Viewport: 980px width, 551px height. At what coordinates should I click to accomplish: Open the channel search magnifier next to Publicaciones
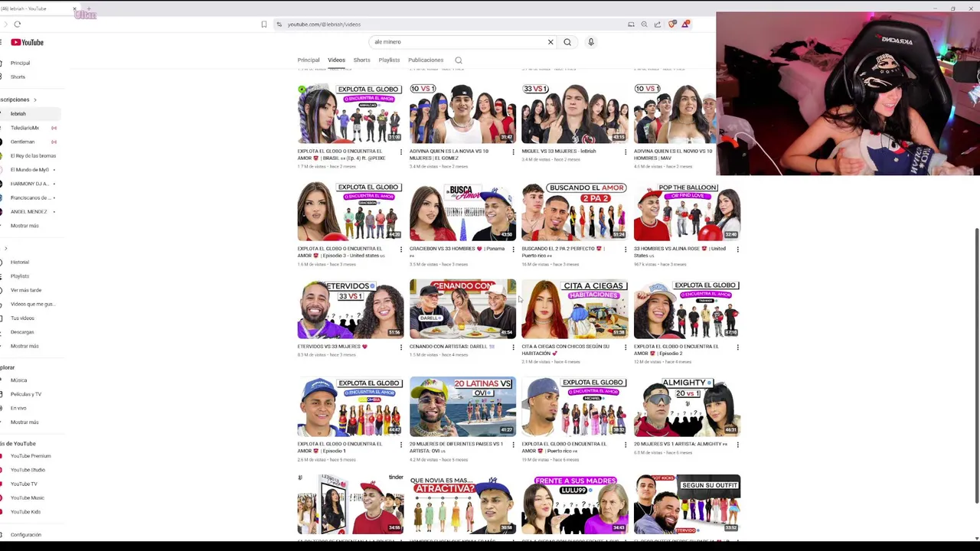pos(459,60)
